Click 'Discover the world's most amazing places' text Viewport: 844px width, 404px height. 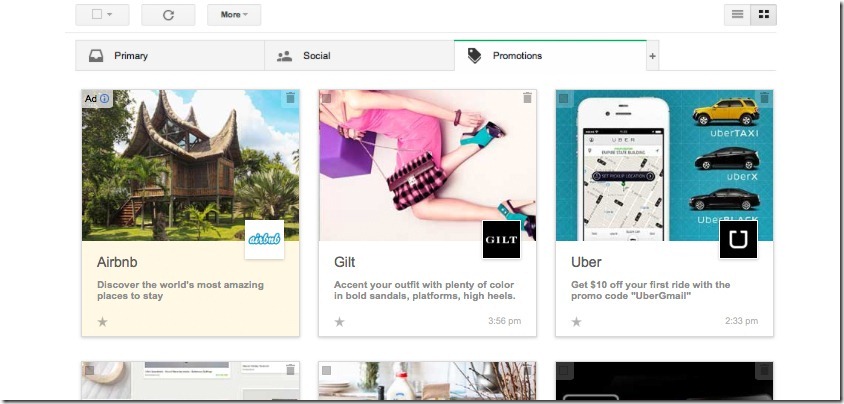click(x=180, y=290)
